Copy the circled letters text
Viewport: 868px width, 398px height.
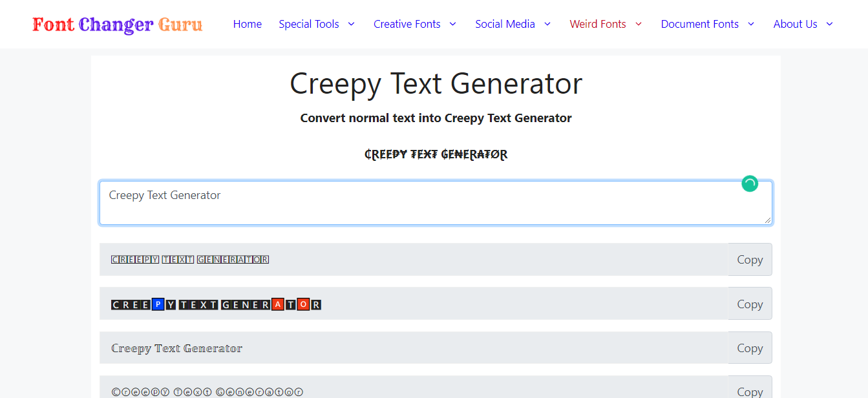(750, 390)
